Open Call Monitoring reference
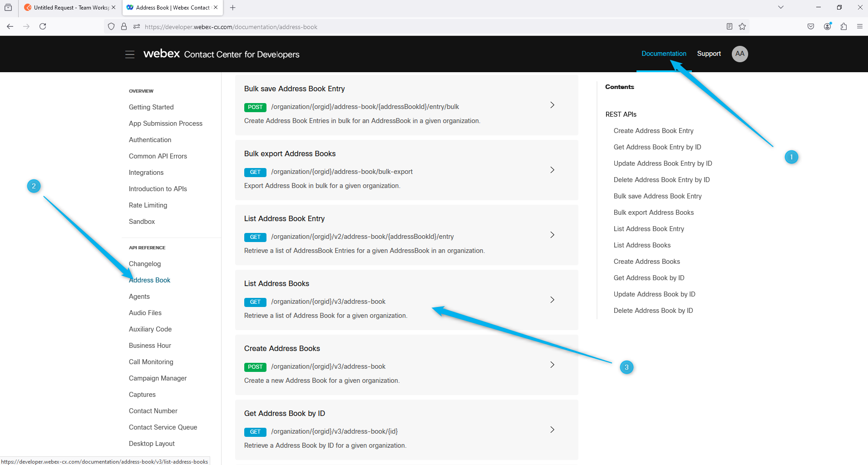868x465 pixels. pyautogui.click(x=151, y=362)
